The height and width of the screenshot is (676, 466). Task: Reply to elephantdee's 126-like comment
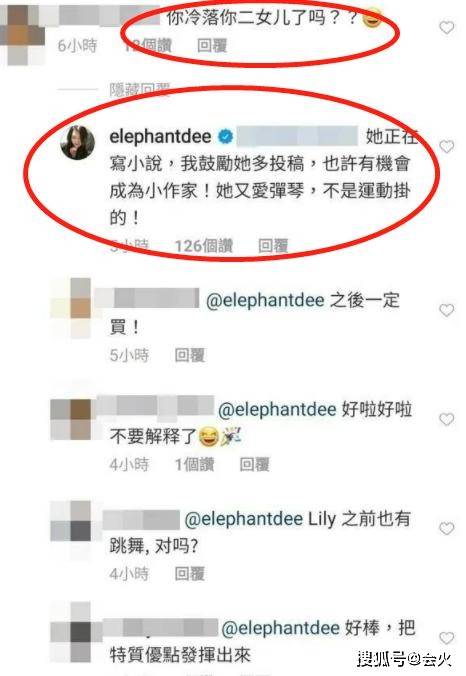pos(273,246)
